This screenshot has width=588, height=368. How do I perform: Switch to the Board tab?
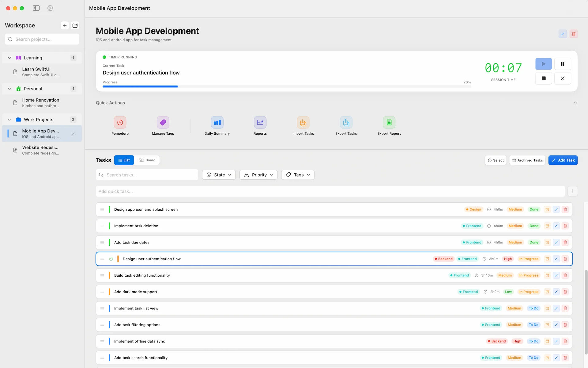pyautogui.click(x=147, y=160)
